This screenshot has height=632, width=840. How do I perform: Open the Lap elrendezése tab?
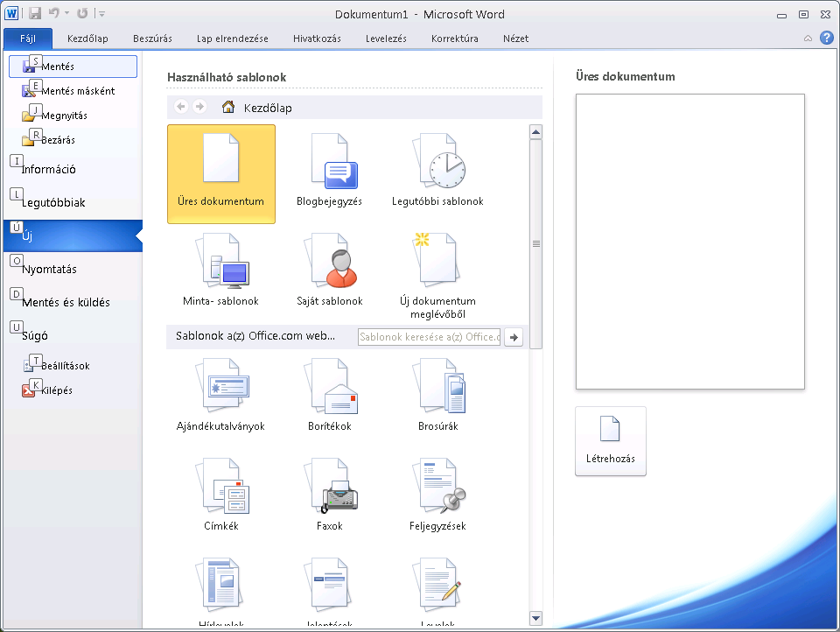(233, 39)
